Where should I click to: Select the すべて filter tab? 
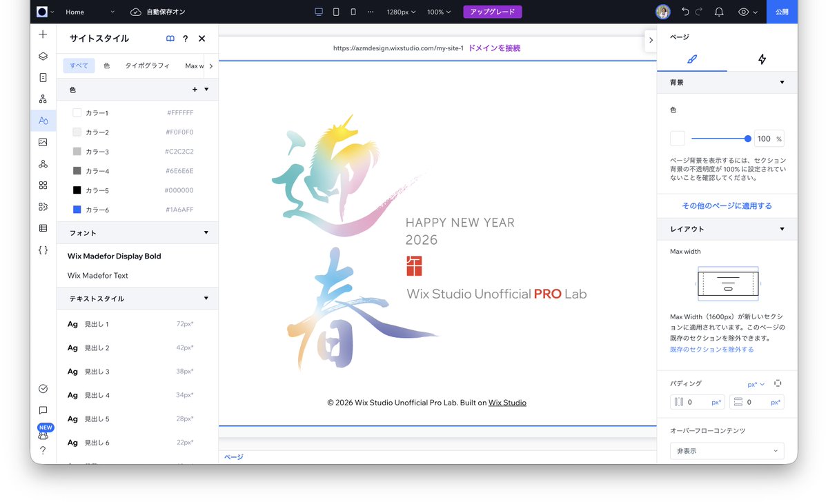click(79, 65)
